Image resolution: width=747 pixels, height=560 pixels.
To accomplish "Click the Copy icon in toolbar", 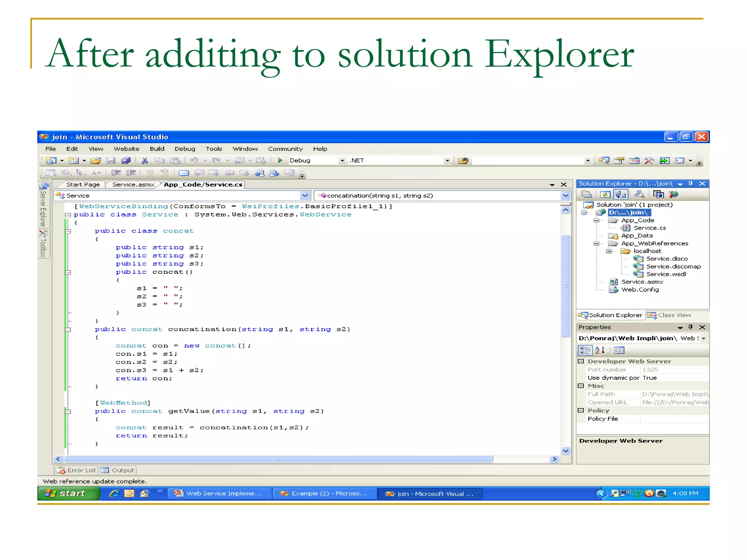I will tap(160, 160).
